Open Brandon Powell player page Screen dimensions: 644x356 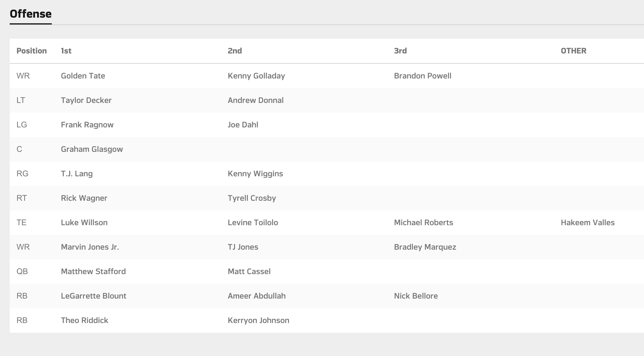pos(423,76)
